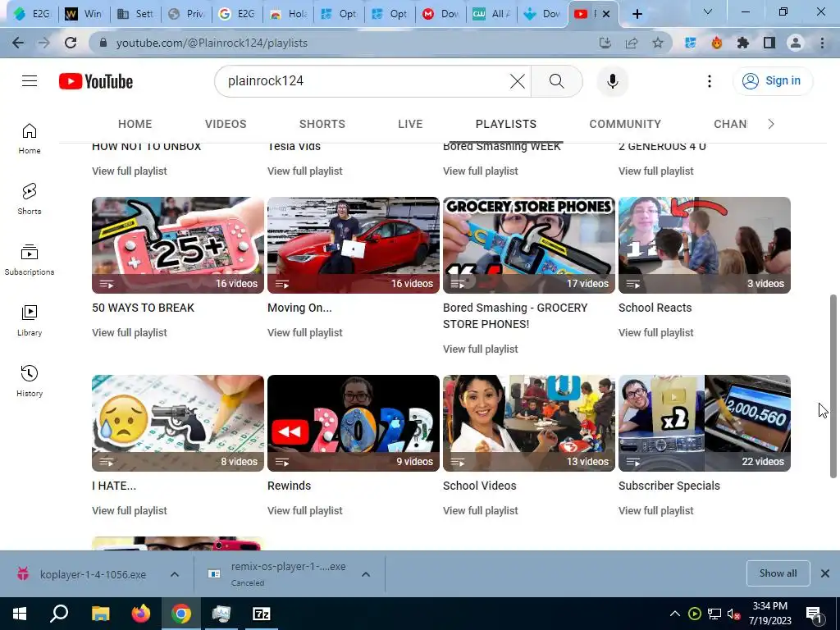Open the I HATE... playlist thumbnail
This screenshot has height=630, width=840.
point(178,423)
